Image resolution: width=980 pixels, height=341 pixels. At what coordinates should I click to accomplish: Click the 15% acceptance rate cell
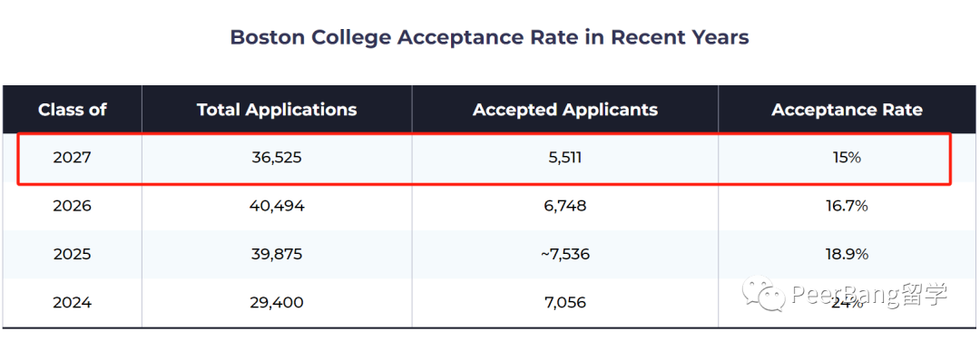847,158
